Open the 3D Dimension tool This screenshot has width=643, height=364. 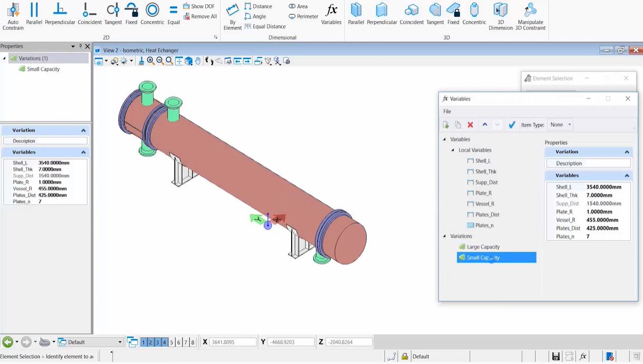click(500, 15)
